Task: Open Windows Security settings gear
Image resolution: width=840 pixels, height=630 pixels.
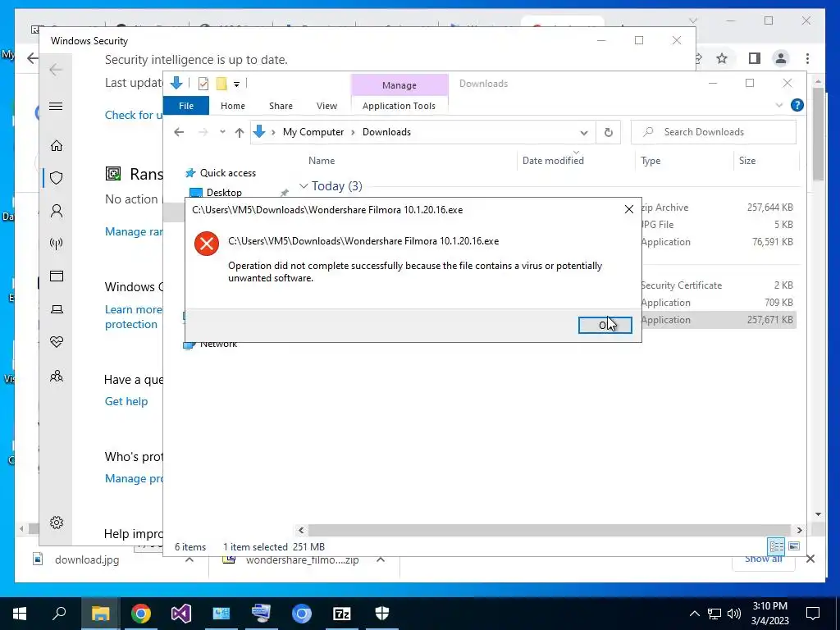Action: 57,523
